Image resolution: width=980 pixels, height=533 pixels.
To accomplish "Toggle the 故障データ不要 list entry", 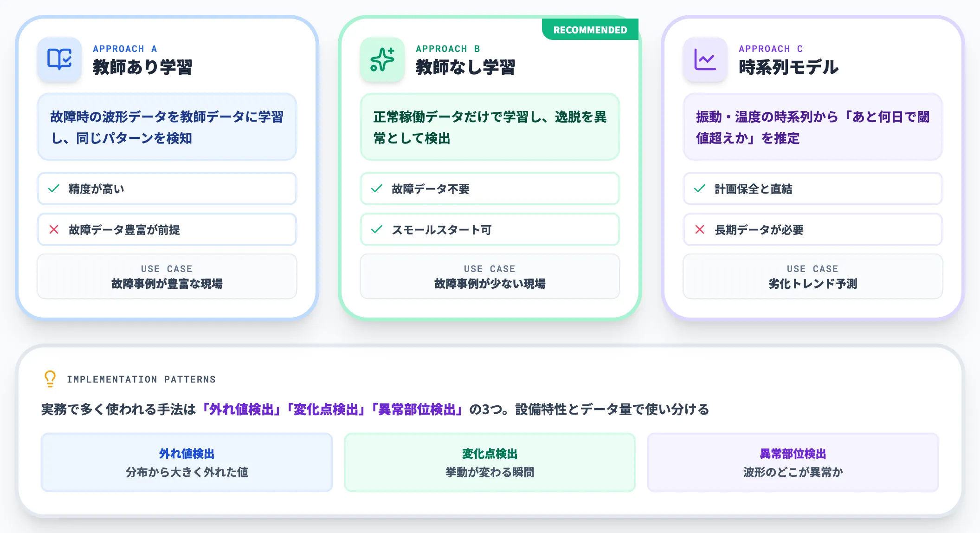I will pos(489,188).
